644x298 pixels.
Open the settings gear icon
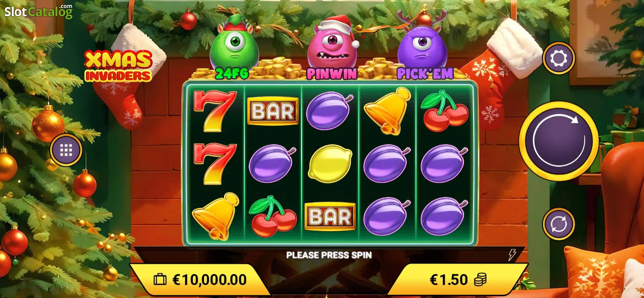click(x=559, y=58)
